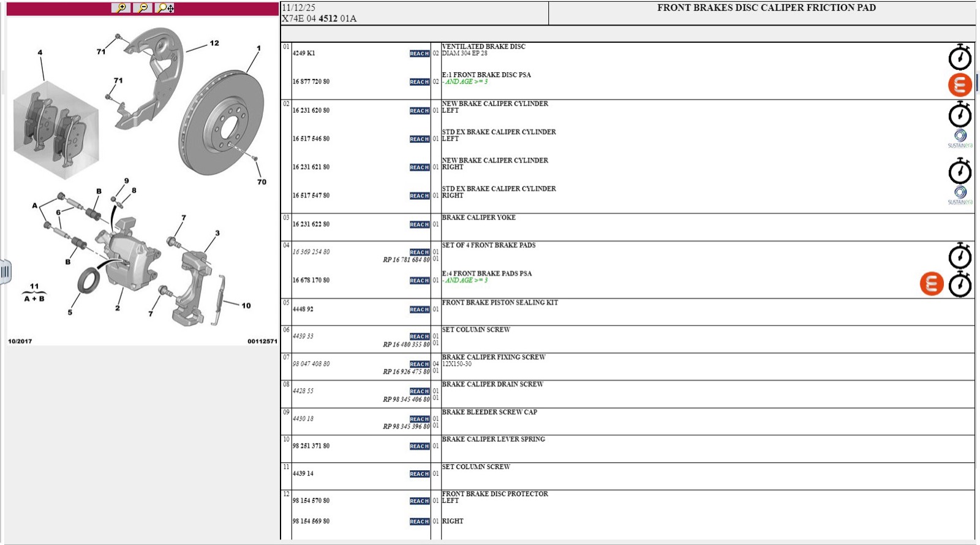The height and width of the screenshot is (545, 980).
Task: Open stopwatch for left caliper 16 231 620 80
Action: (960, 114)
